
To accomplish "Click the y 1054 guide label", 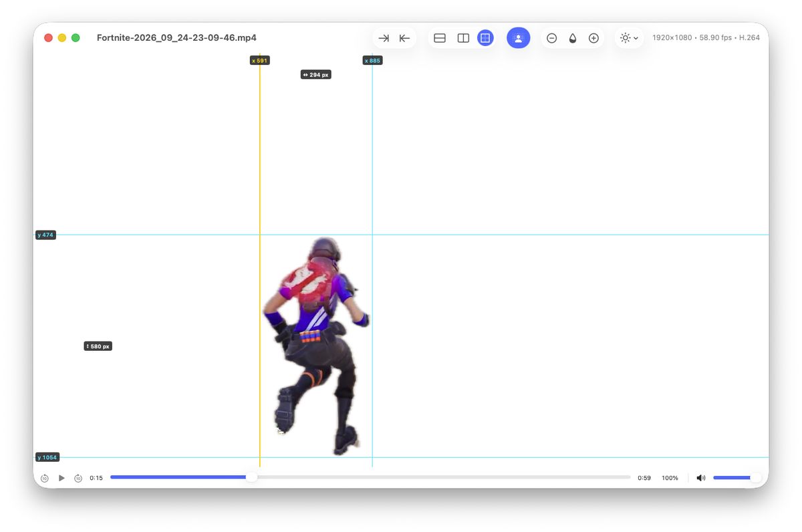I will [x=47, y=457].
